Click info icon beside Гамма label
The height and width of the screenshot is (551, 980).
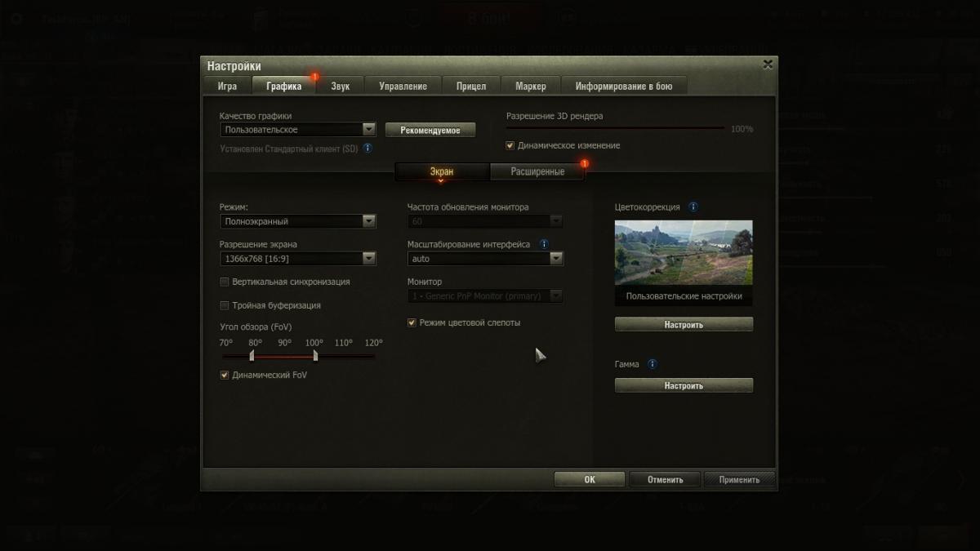point(652,364)
